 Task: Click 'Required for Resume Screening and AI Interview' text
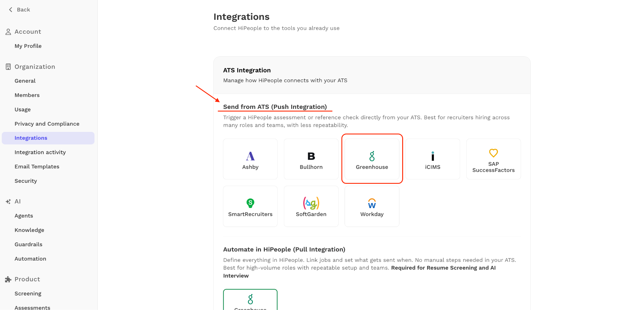click(359, 272)
